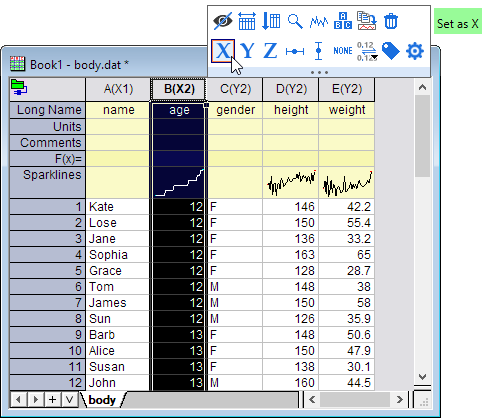Click the magnifier search icon
Screen dimensions: 503x418
pos(295,21)
